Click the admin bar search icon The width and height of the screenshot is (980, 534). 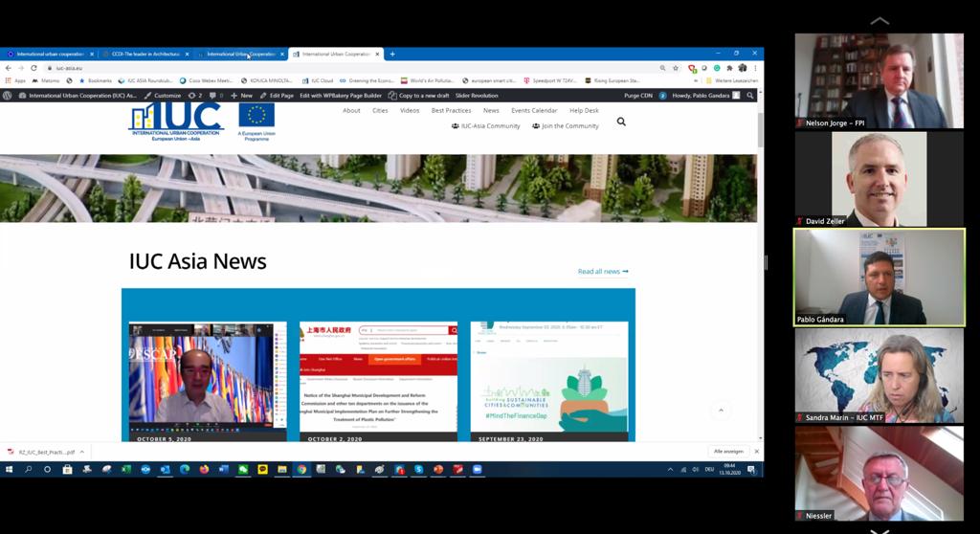pos(750,96)
